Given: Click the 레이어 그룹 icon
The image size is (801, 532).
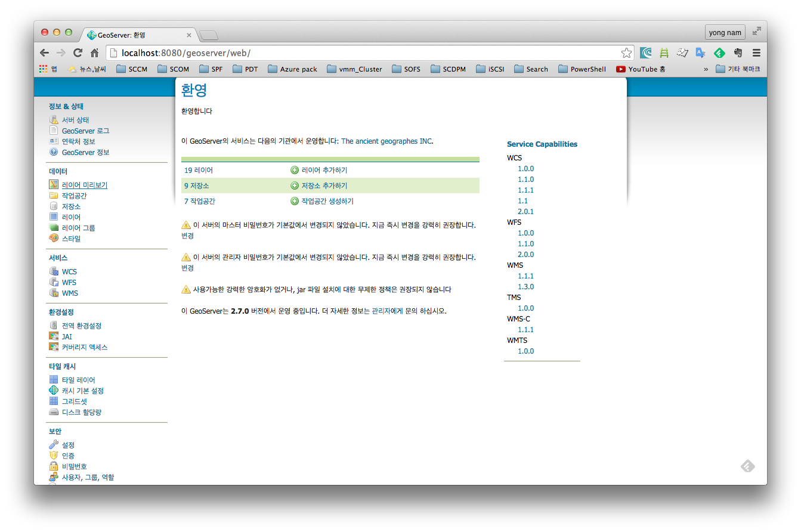Looking at the screenshot, I should (x=54, y=228).
